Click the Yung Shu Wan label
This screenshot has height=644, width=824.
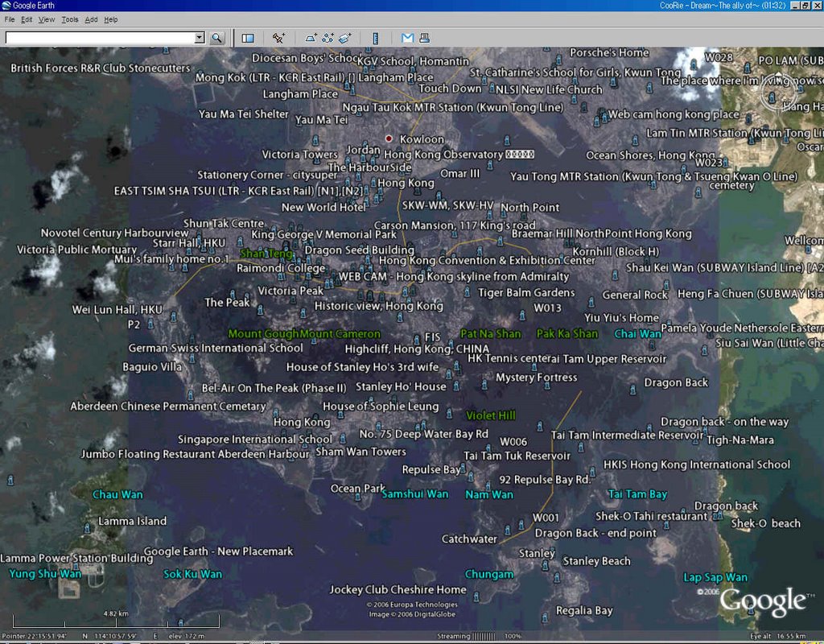tap(45, 573)
